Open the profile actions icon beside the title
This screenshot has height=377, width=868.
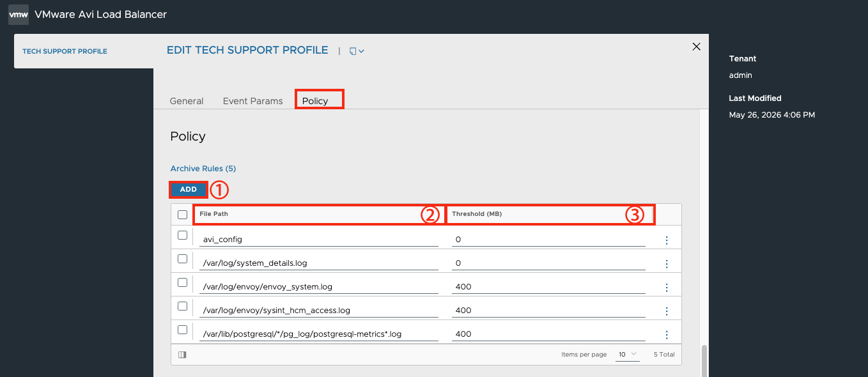(357, 51)
